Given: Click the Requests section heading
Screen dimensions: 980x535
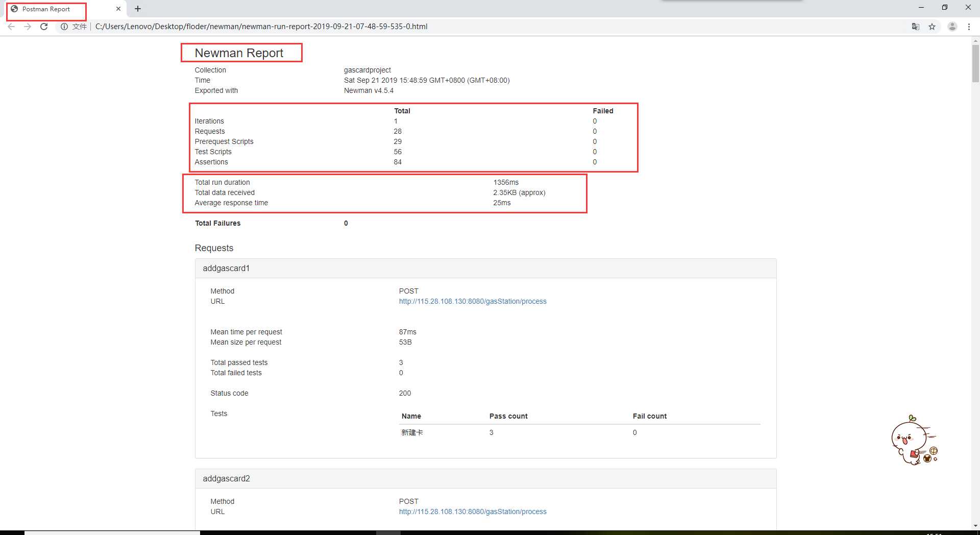Looking at the screenshot, I should pos(214,248).
